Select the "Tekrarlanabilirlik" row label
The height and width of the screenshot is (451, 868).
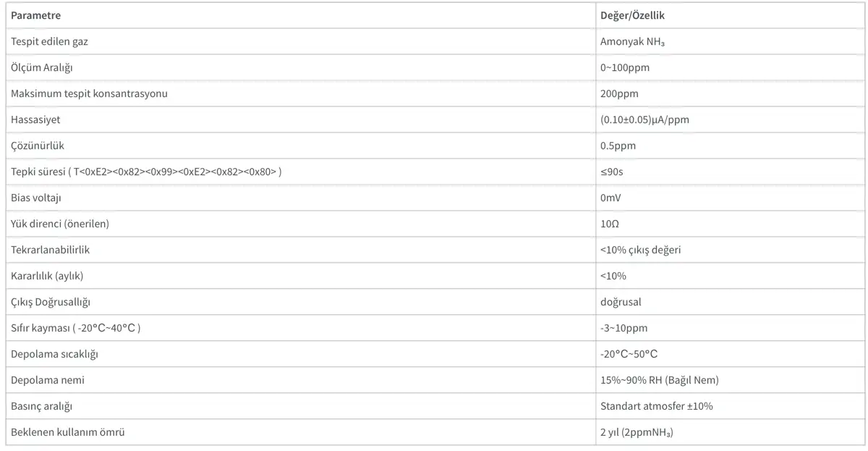[x=50, y=250]
